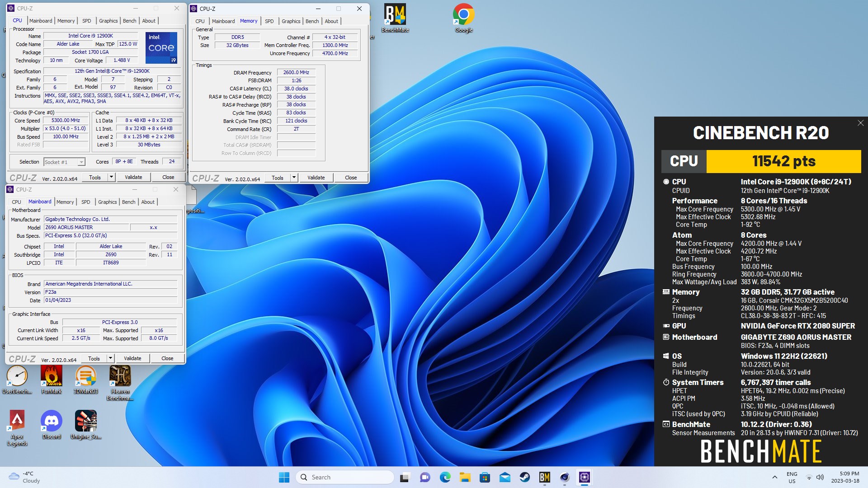Viewport: 868px width, 488px height.
Task: Open the Apex Legends desktop shortcut
Action: coord(17,428)
